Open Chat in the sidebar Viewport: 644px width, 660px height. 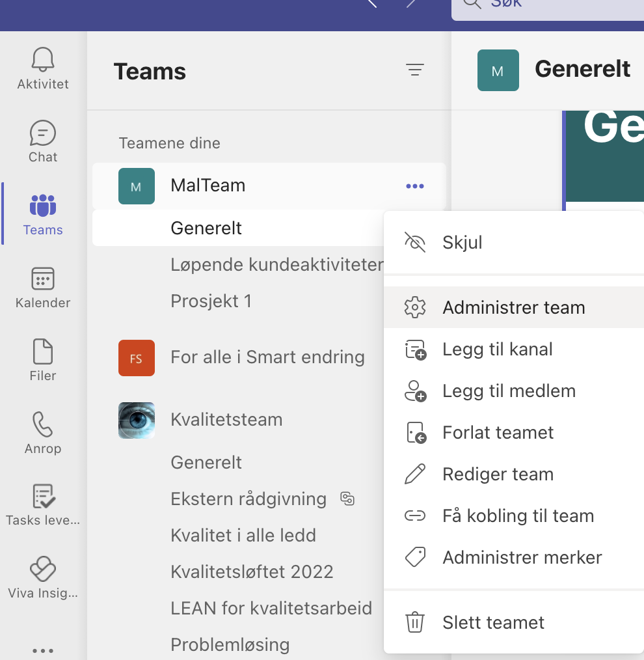pos(42,141)
